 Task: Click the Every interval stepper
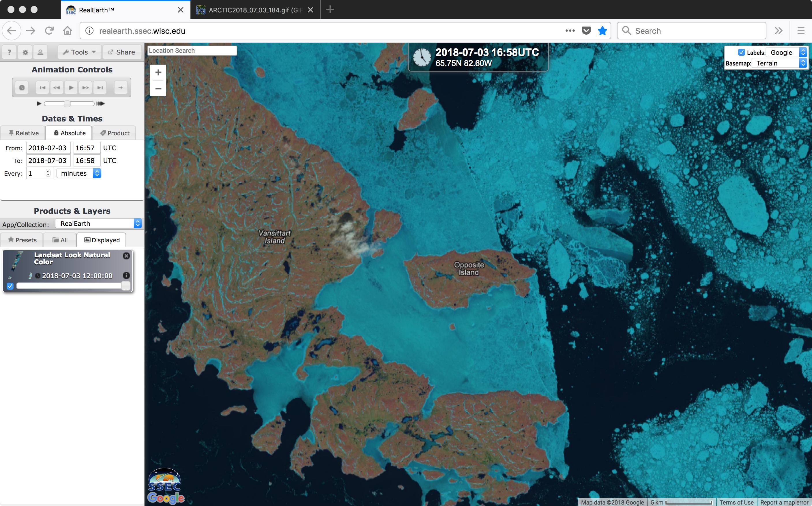(x=48, y=173)
